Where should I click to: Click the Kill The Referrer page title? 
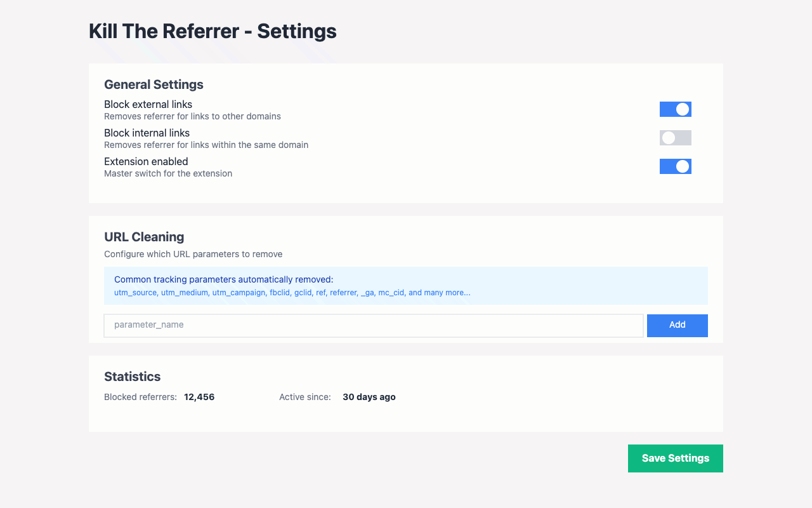[213, 30]
